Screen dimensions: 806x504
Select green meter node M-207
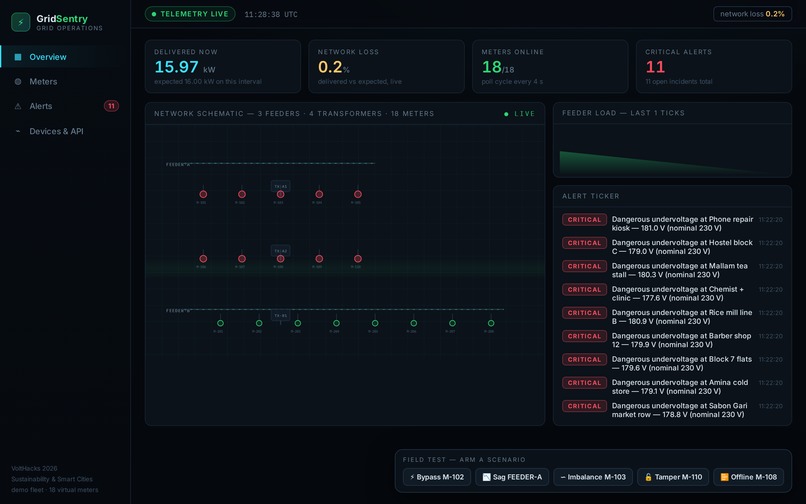452,323
